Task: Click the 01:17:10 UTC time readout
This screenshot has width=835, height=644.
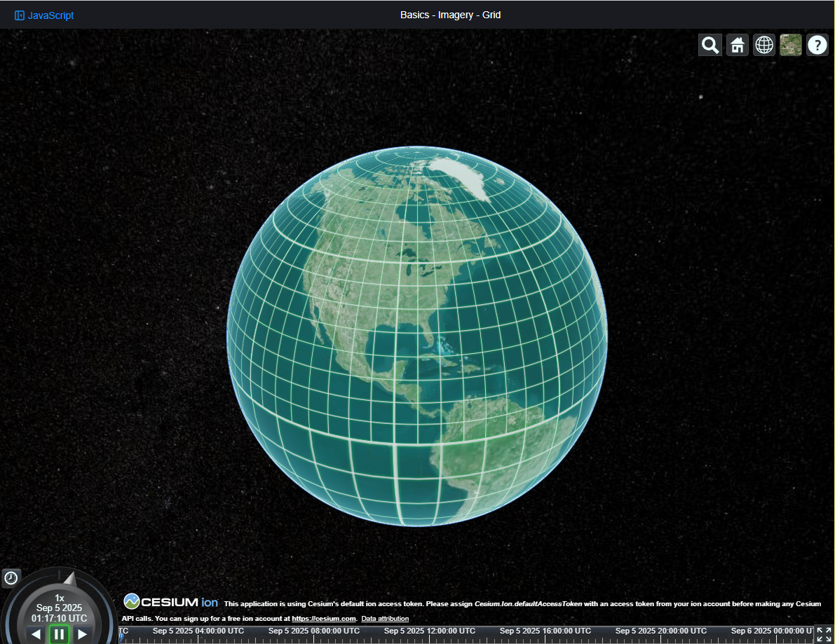Action: tap(59, 619)
